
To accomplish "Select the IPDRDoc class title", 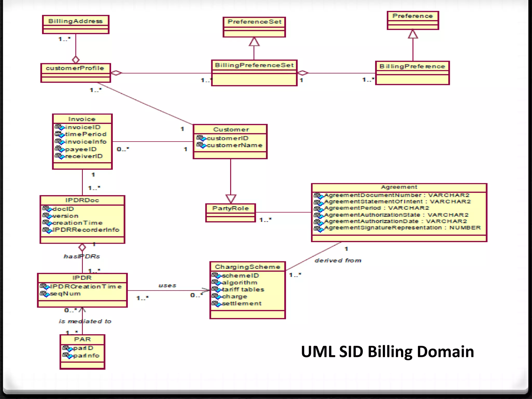I will (x=82, y=200).
